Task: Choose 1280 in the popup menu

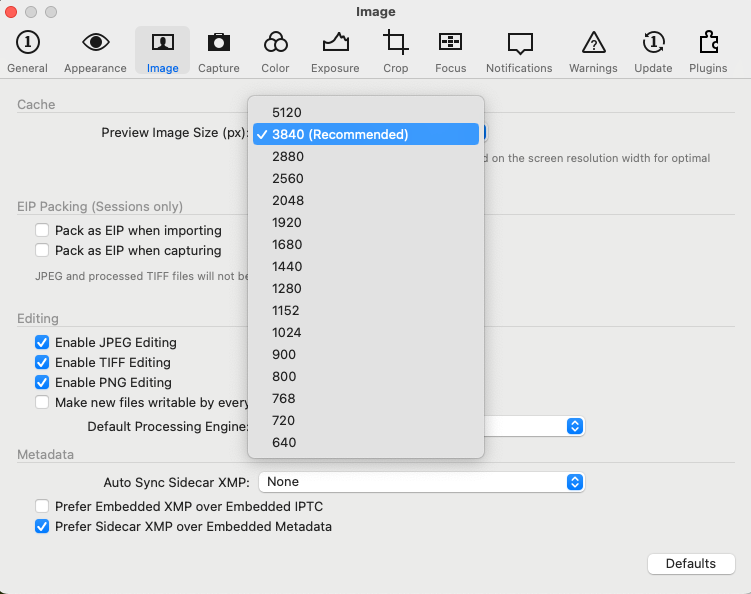Action: (x=366, y=289)
